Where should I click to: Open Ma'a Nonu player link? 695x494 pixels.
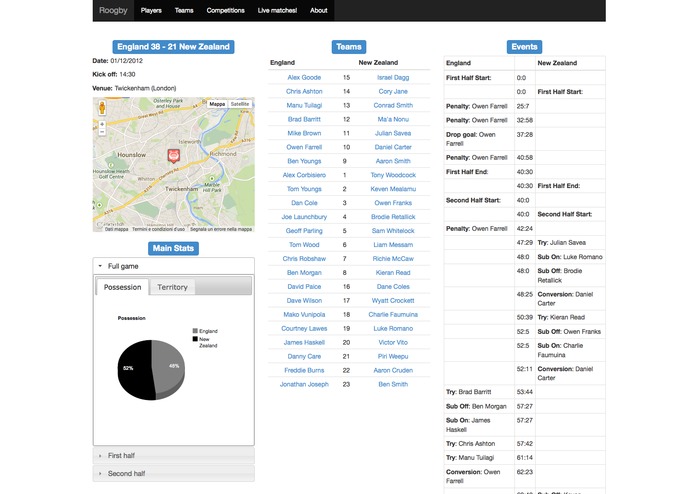pos(393,119)
